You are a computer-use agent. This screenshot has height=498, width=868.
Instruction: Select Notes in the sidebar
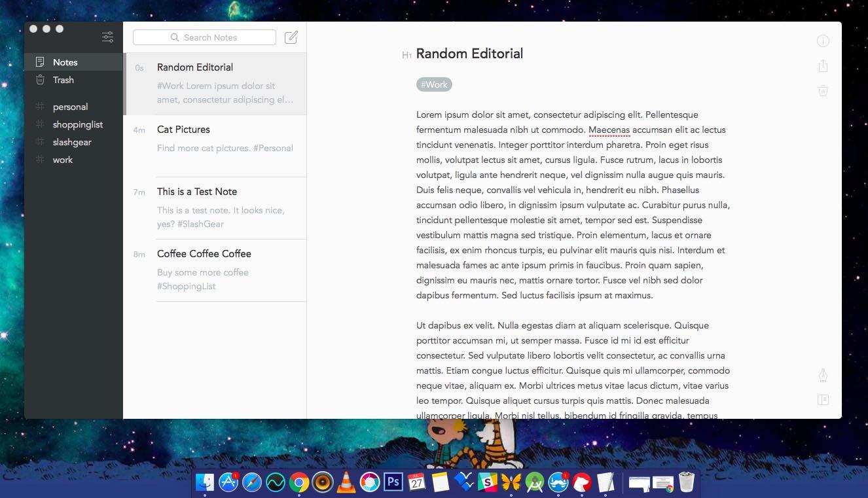pyautogui.click(x=65, y=62)
